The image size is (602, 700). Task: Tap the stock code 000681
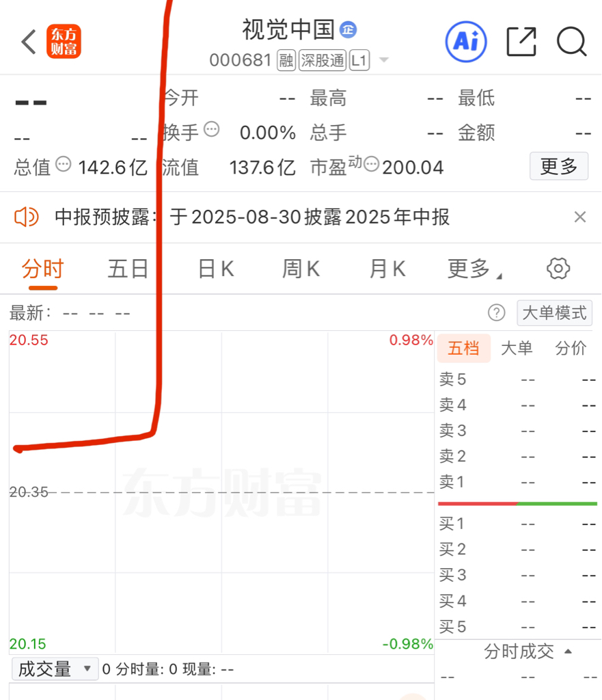coord(241,60)
